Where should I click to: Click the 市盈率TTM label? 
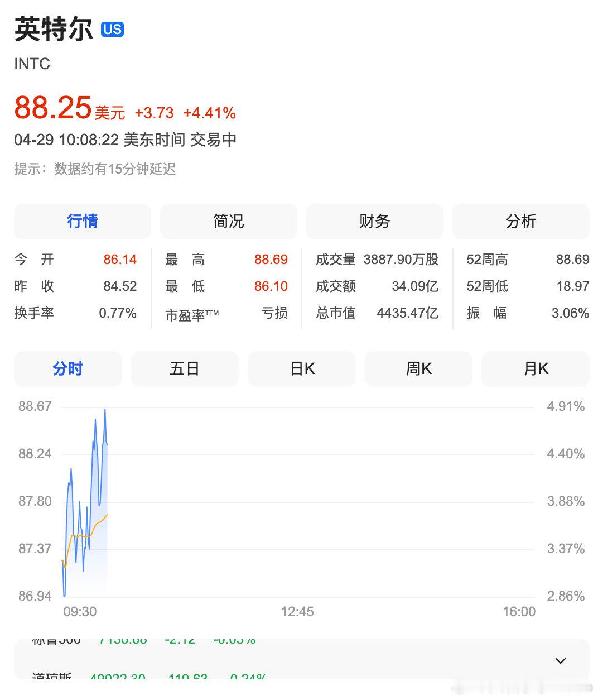(x=192, y=315)
